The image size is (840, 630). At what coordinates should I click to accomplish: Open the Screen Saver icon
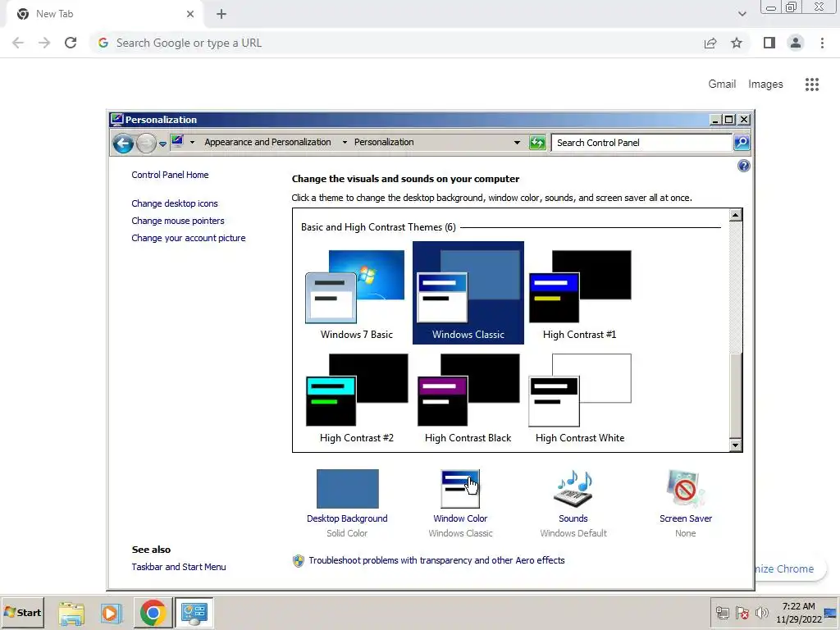tap(685, 489)
